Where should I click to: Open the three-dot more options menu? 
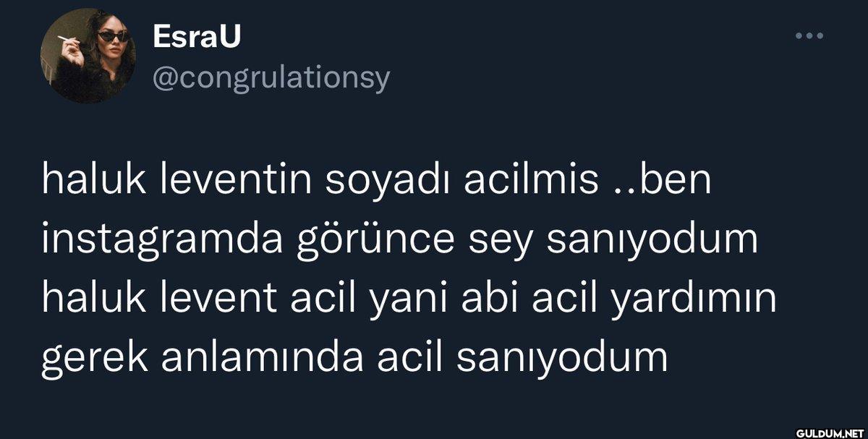pyautogui.click(x=809, y=35)
